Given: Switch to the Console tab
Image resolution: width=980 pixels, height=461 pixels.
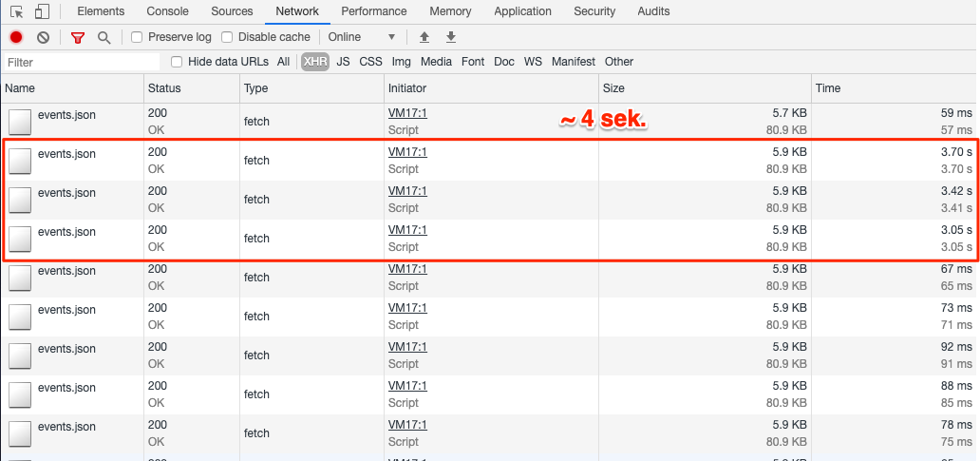Looking at the screenshot, I should point(167,11).
